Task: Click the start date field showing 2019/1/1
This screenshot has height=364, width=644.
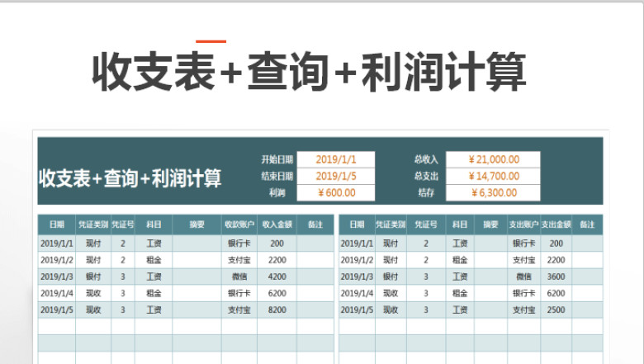Action: (x=336, y=159)
